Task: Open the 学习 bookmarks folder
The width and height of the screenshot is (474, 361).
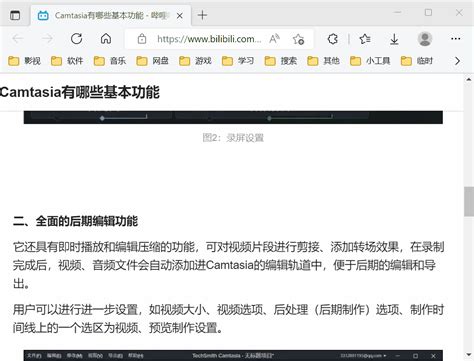Action: [x=238, y=61]
